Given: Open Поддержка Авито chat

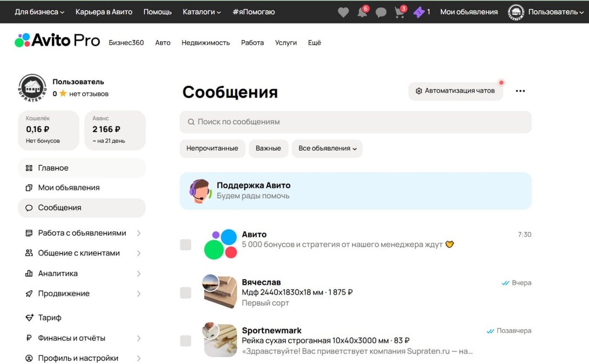Looking at the screenshot, I should pos(355,191).
